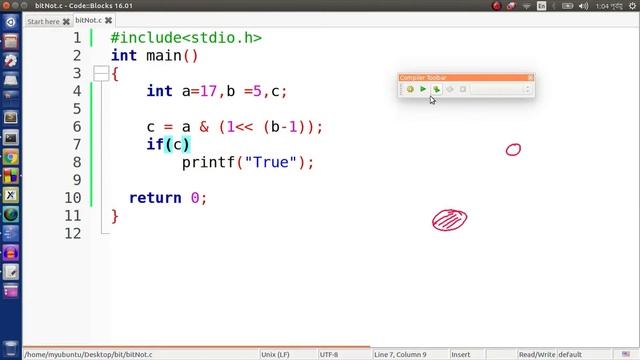
Task: Click 'Line 7, Column 9' in status bar
Action: click(x=400, y=354)
